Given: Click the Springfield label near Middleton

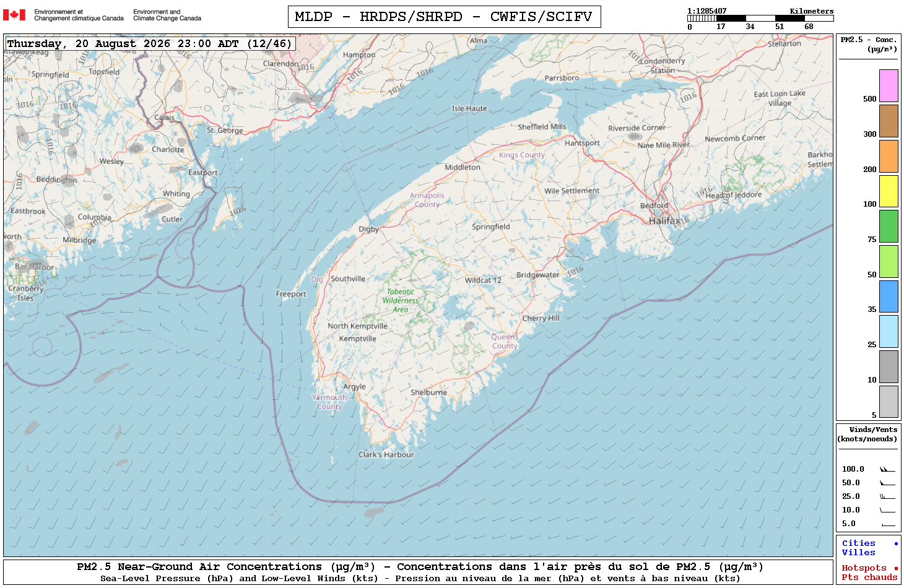Looking at the screenshot, I should point(491,227).
